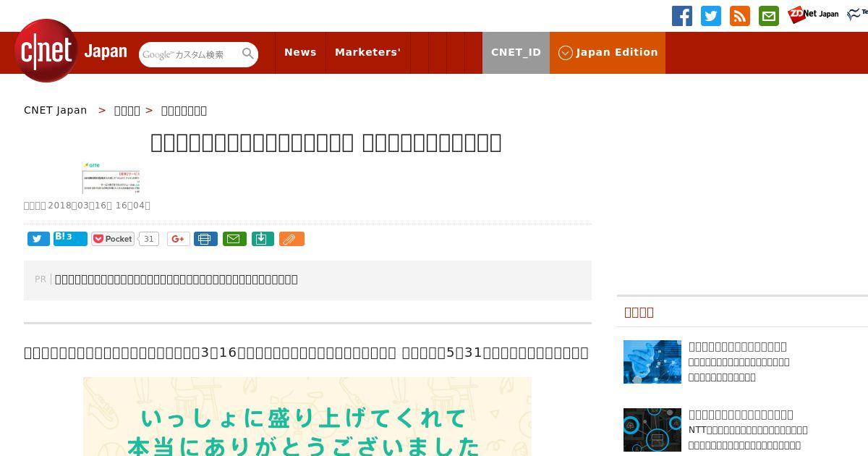
Task: Email the article using green envelope share icon
Action: 234,239
